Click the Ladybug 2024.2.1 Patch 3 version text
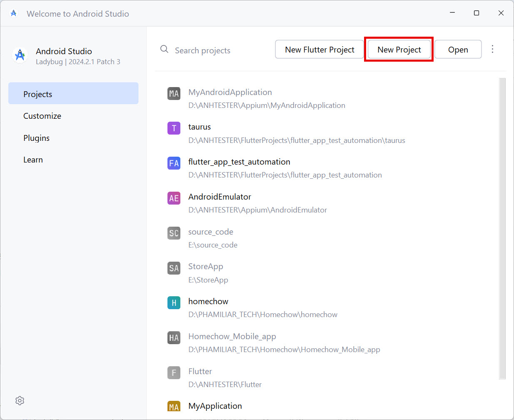514x420 pixels. pyautogui.click(x=78, y=62)
